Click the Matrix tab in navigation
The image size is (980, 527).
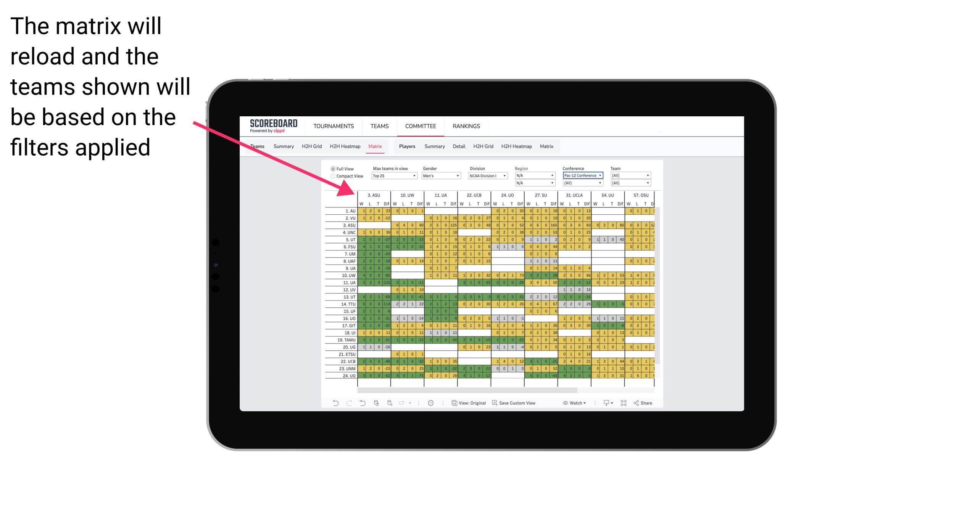376,146
